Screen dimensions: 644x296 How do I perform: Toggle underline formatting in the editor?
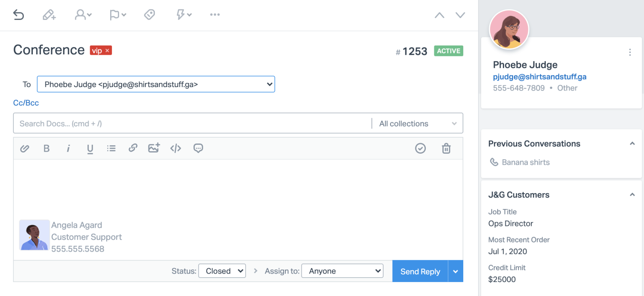(x=90, y=148)
